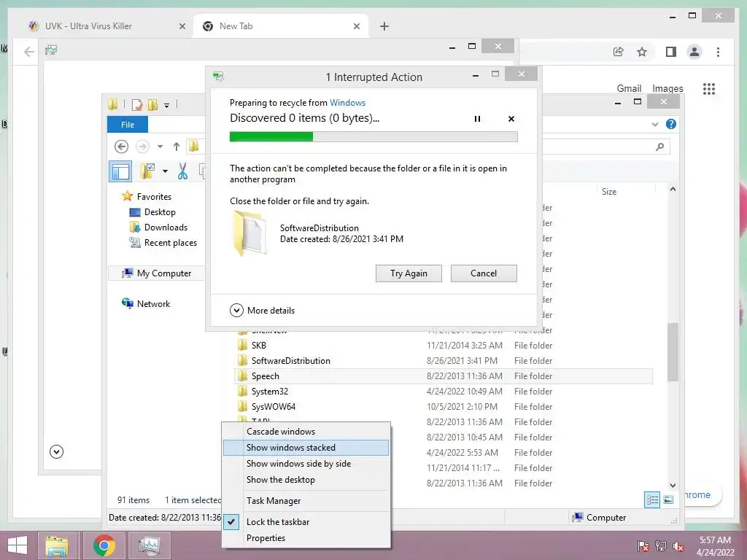Open the File tab in Explorer
This screenshot has height=560, width=747.
(x=127, y=125)
